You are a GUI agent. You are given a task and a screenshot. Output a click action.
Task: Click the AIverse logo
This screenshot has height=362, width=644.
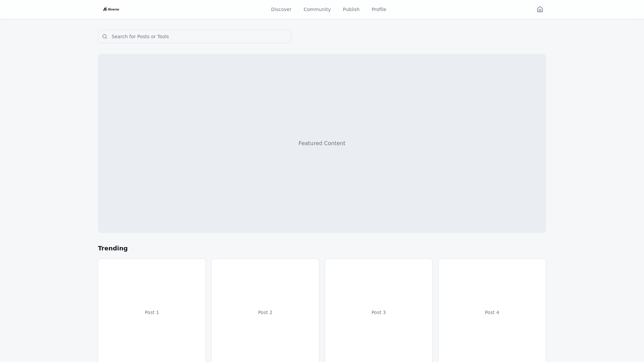(111, 9)
